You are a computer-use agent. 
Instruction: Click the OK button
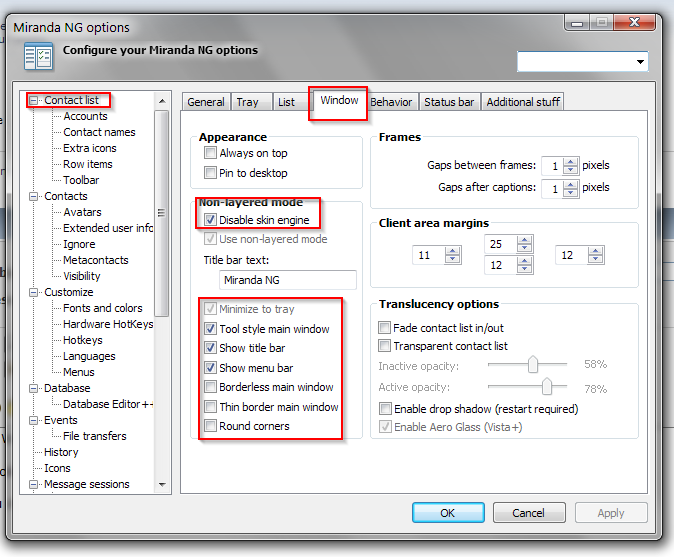pos(448,513)
